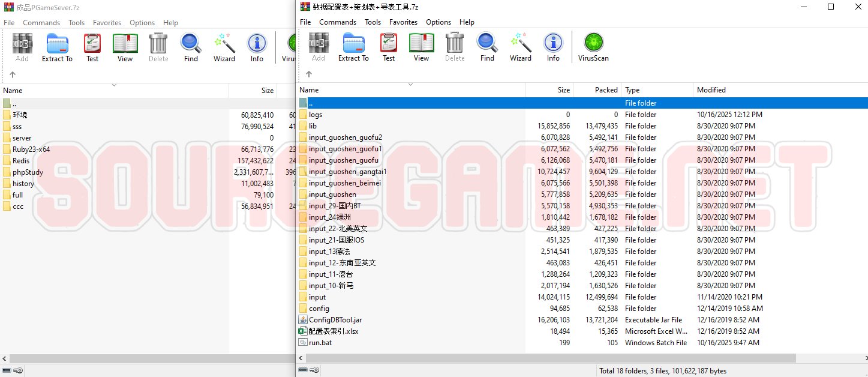Screen dimensions: 868x377
Task: Sort right window by Packed column
Action: 606,90
